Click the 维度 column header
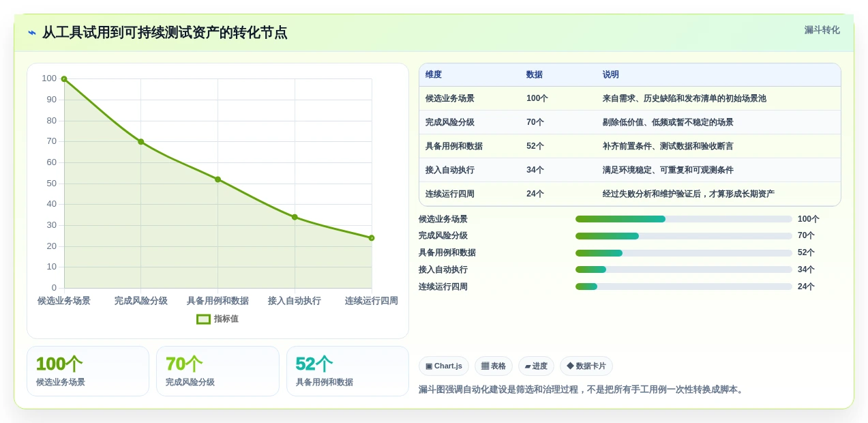Viewport: 868px width, 423px height. [434, 74]
